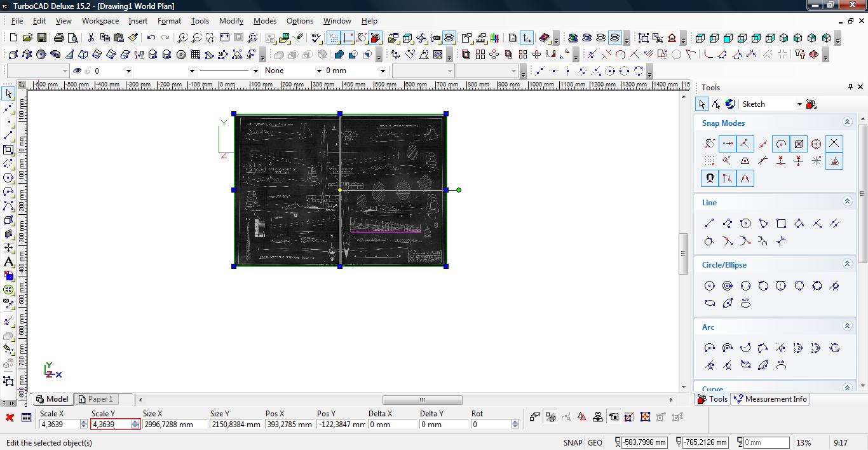Click the properties table icon beside red X
Image resolution: width=868 pixels, height=450 pixels.
pyautogui.click(x=26, y=418)
